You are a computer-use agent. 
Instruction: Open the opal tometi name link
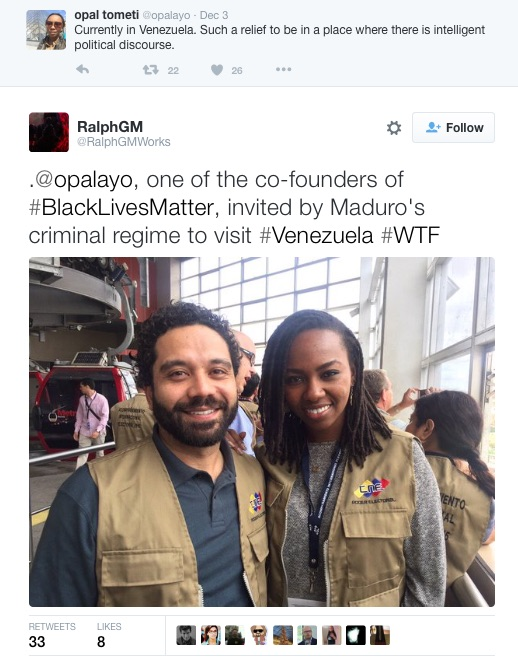(x=106, y=15)
